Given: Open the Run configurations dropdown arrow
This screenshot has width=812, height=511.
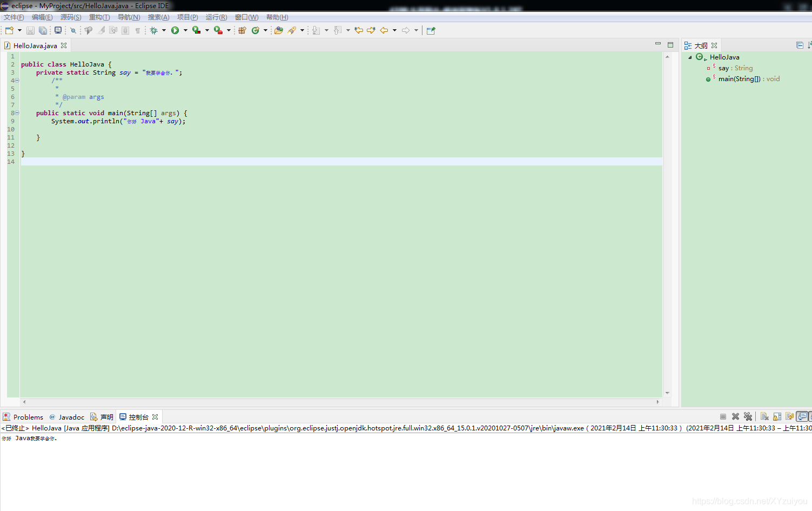Looking at the screenshot, I should tap(185, 30).
